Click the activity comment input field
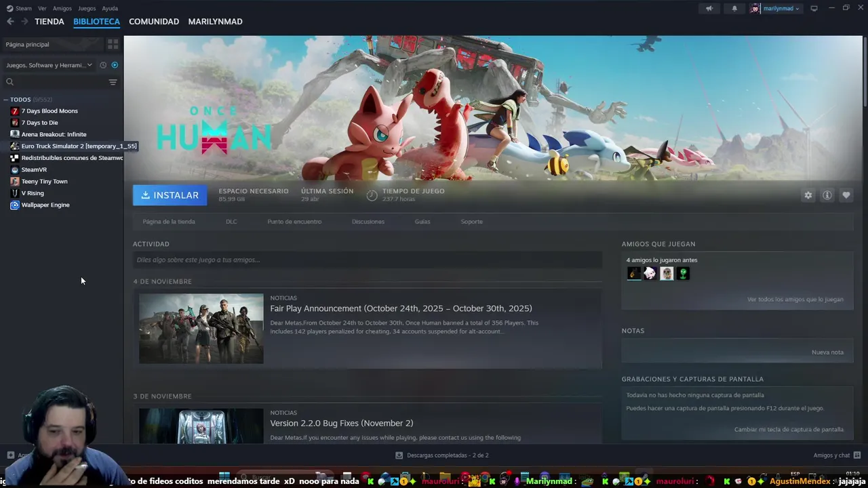Image resolution: width=868 pixels, height=488 pixels. click(x=368, y=260)
